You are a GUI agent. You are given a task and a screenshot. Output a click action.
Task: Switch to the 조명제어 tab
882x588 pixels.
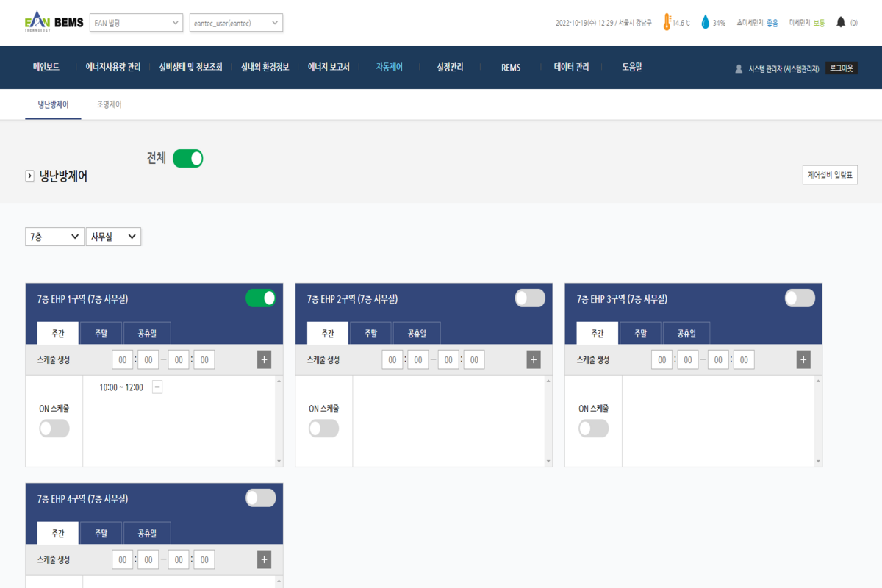click(x=109, y=105)
